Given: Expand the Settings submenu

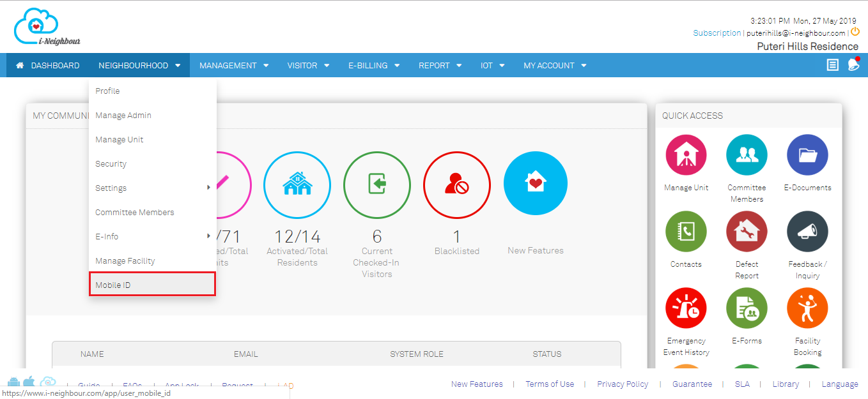Looking at the screenshot, I should 153,188.
